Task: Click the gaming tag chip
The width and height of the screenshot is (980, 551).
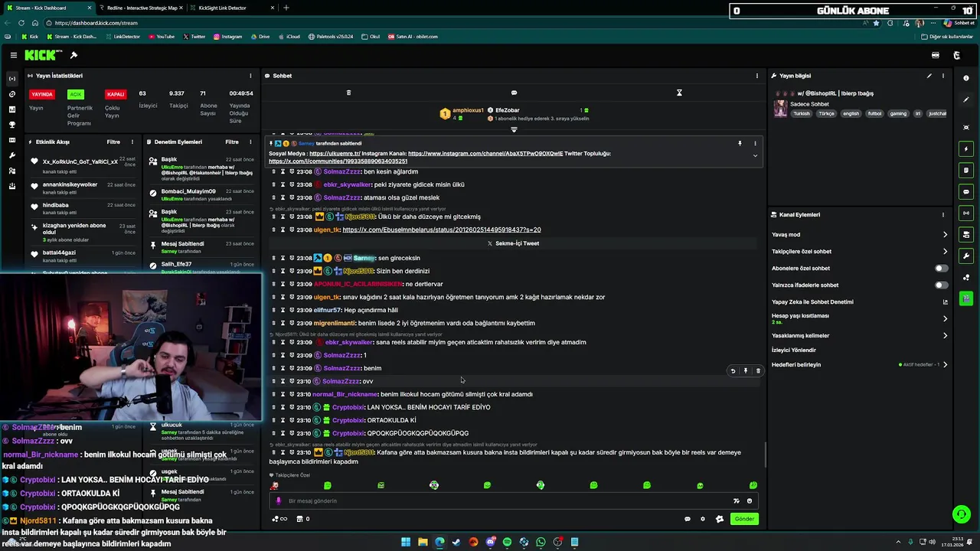Action: coord(898,113)
